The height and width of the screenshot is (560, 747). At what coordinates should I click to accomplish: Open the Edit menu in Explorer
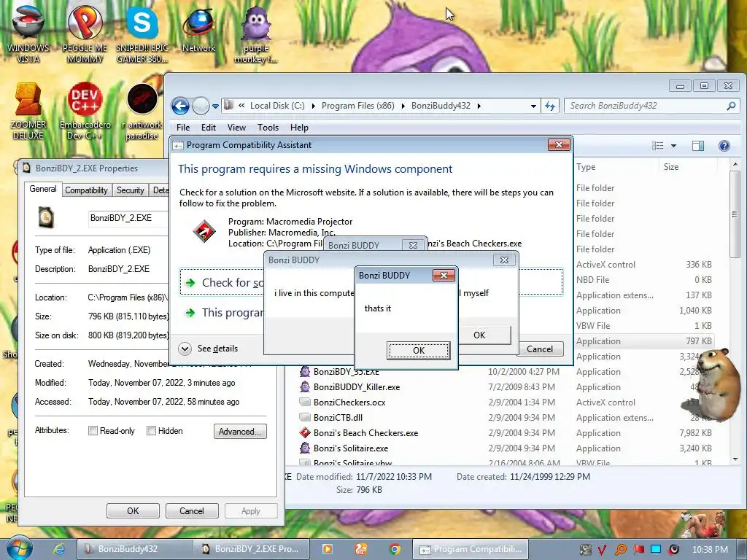tap(208, 128)
